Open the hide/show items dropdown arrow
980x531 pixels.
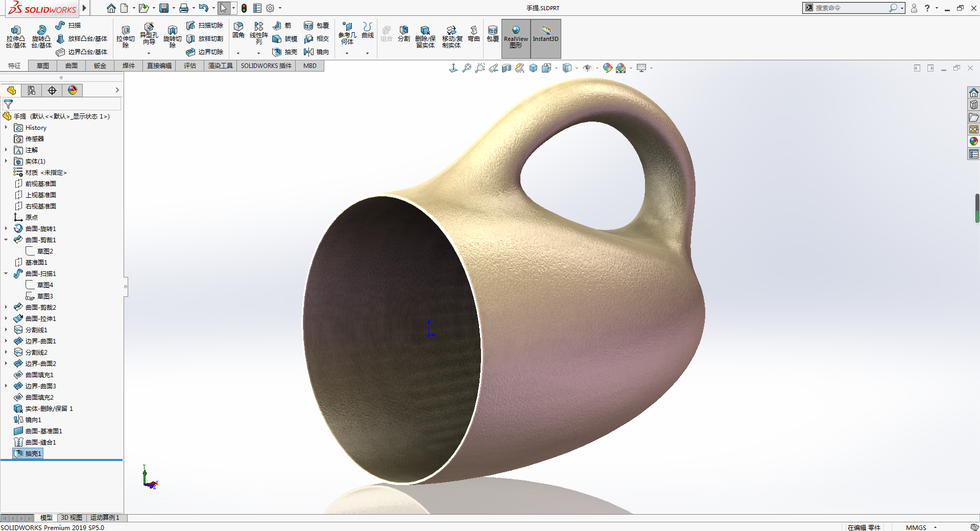597,68
